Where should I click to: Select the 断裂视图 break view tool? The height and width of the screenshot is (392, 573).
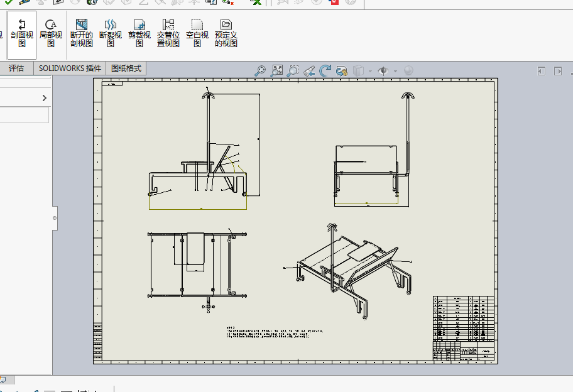click(111, 34)
